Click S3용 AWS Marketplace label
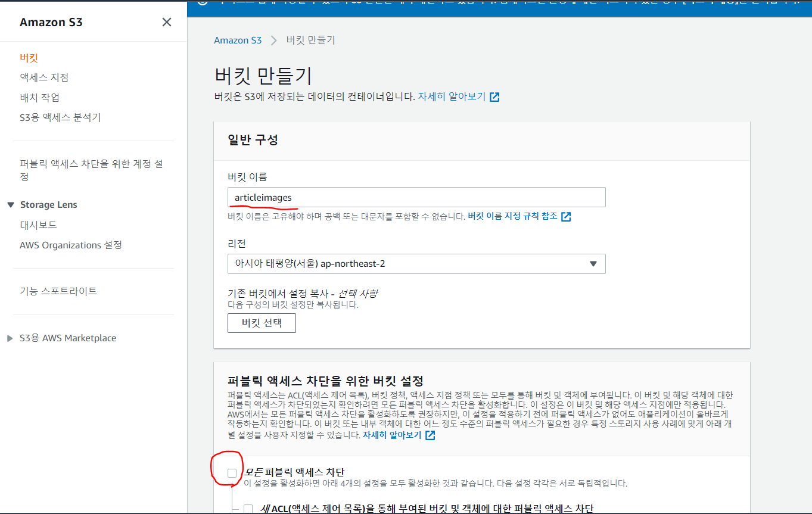Viewport: 812px width, 514px height. [68, 338]
